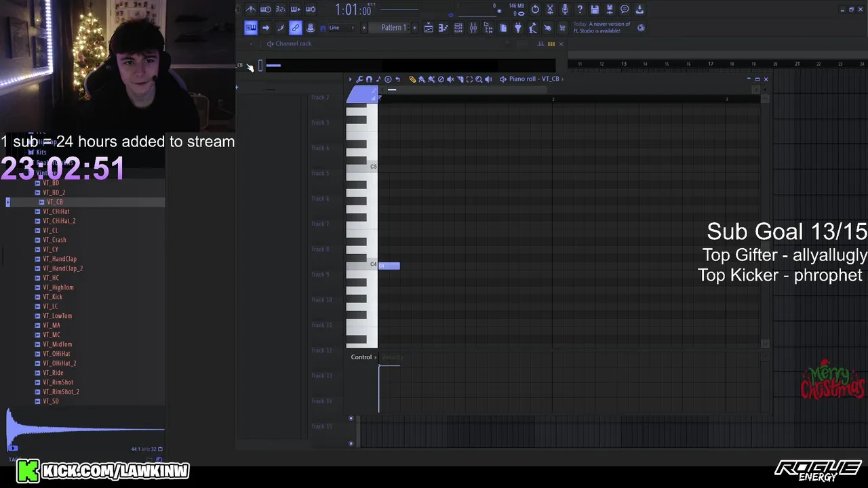Open the Channel rack title menu
Screen dimensions: 868x488
(290, 44)
